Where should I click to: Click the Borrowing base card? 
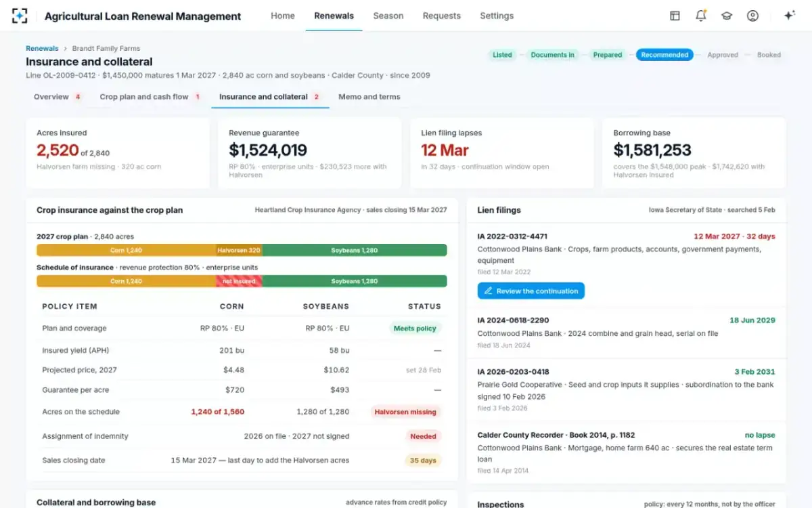[x=694, y=153]
